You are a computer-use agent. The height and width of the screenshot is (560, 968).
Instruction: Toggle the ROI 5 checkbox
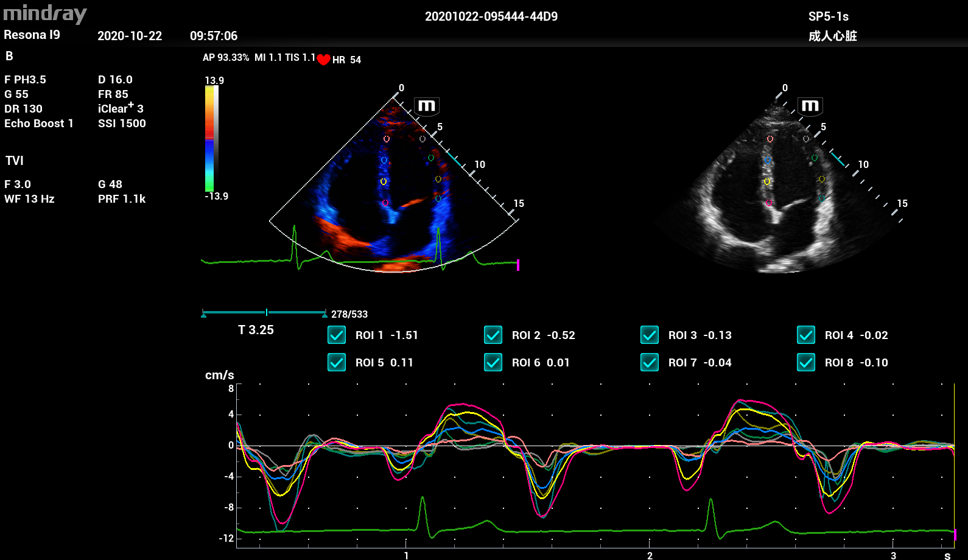pos(337,363)
